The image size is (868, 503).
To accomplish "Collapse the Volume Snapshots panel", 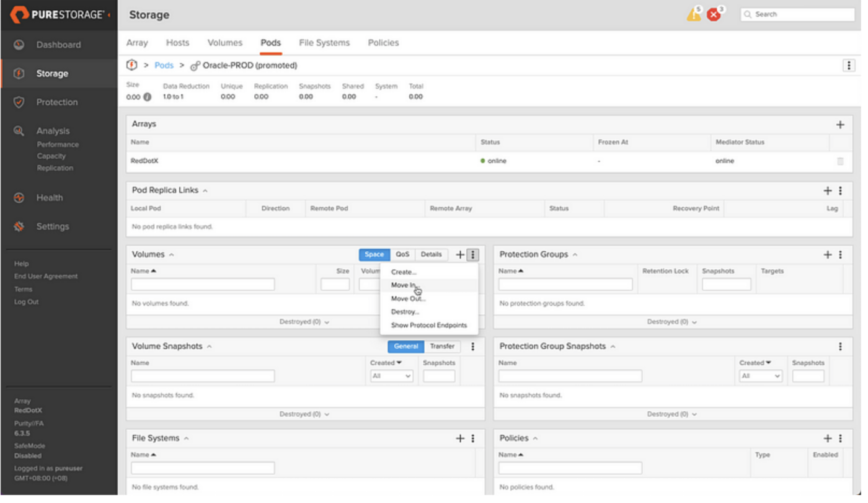I will (x=209, y=347).
